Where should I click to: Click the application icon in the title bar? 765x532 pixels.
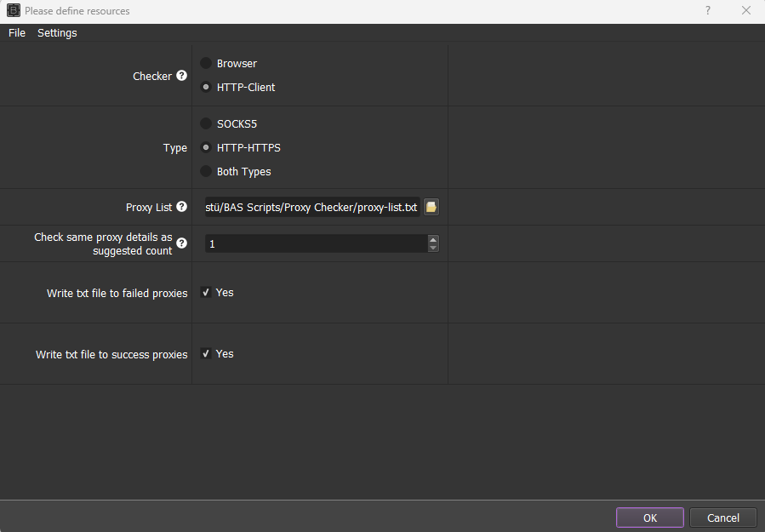tap(13, 11)
